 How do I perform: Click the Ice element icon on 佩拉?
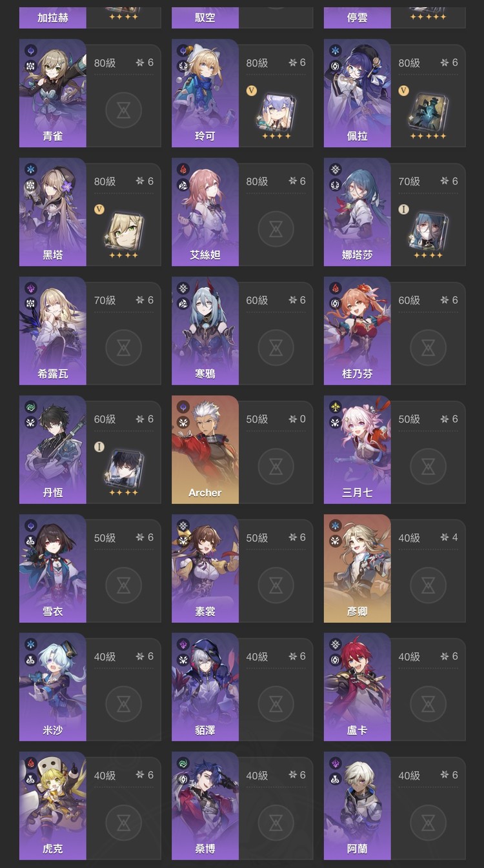pyautogui.click(x=336, y=50)
